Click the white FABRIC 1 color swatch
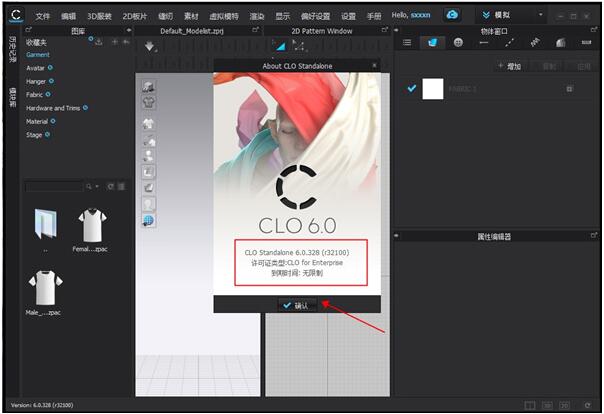The width and height of the screenshot is (604, 414). (x=433, y=89)
